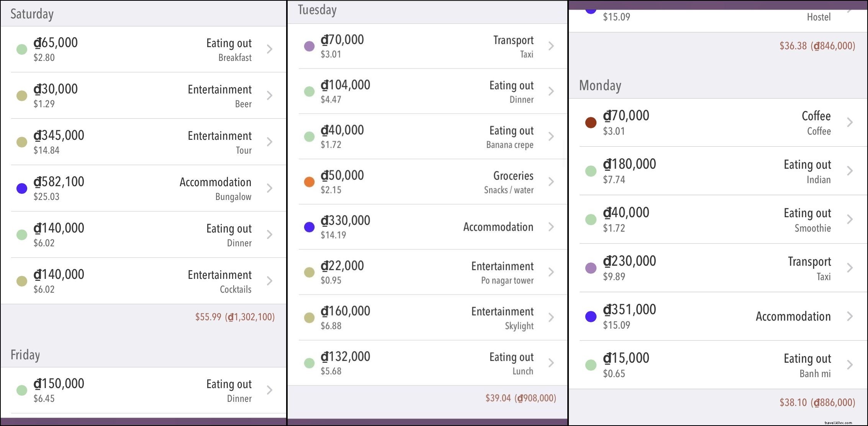The height and width of the screenshot is (426, 868).
Task: Click the chevron on the Beer entry
Action: pyautogui.click(x=269, y=95)
